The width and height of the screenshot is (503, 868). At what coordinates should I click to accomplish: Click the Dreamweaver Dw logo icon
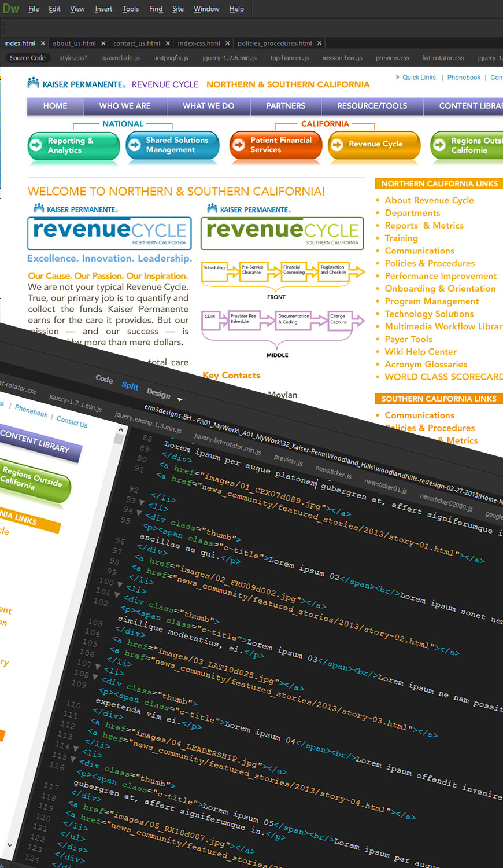[x=11, y=9]
